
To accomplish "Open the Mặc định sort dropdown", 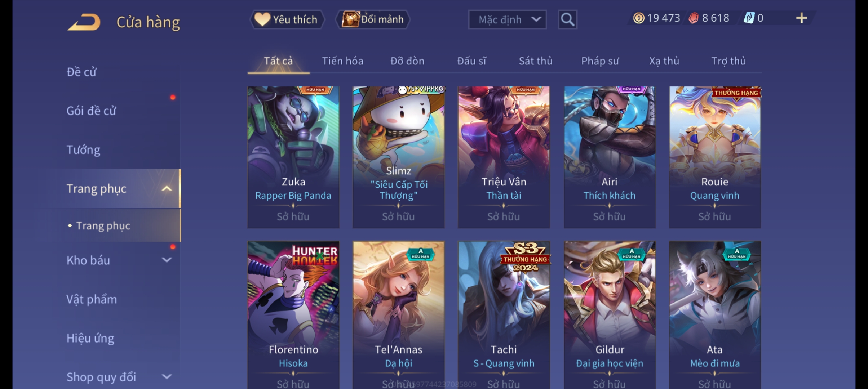I will pos(507,19).
